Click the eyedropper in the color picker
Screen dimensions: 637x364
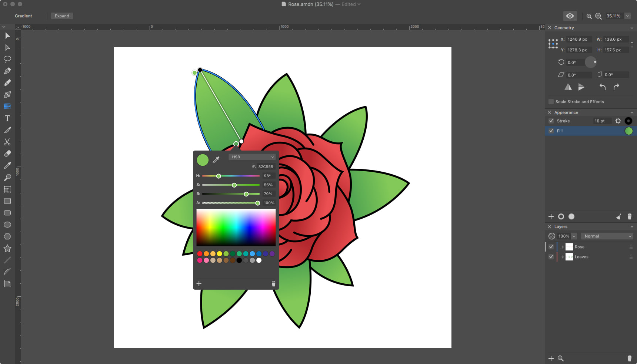tap(216, 160)
